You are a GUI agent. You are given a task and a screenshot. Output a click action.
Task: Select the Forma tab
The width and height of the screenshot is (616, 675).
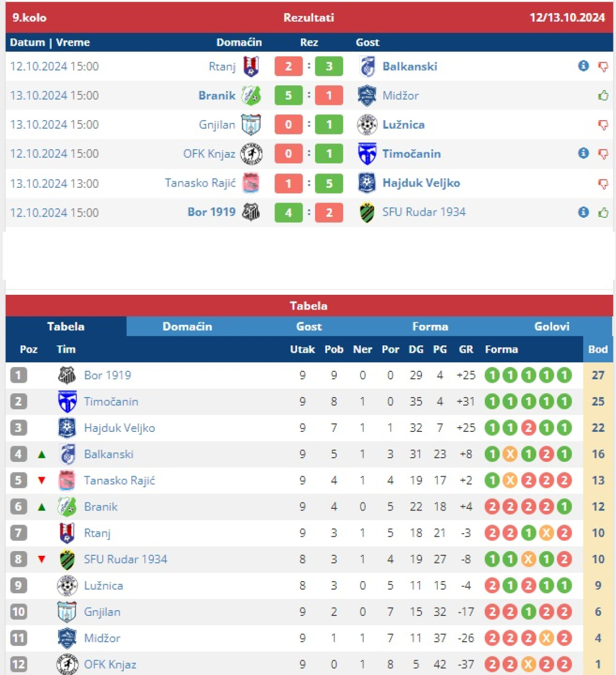(430, 326)
